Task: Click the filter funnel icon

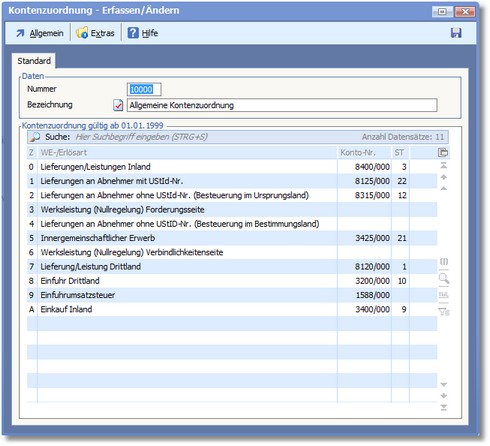Action: 444,312
